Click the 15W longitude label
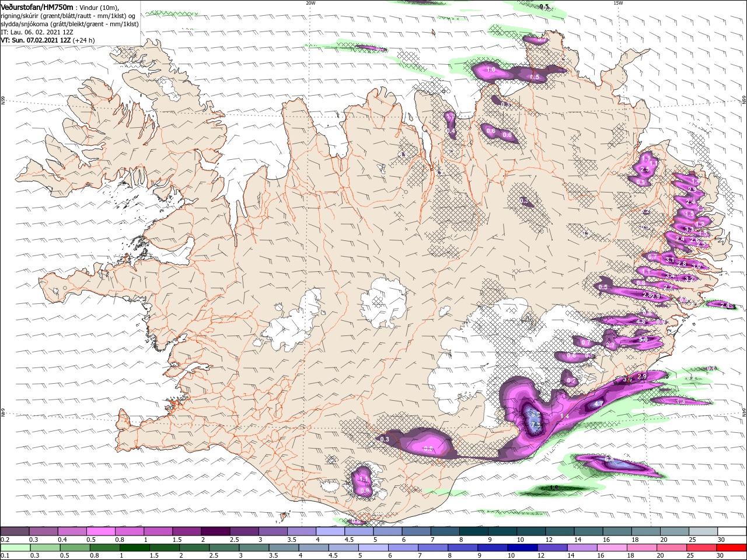 point(618,3)
